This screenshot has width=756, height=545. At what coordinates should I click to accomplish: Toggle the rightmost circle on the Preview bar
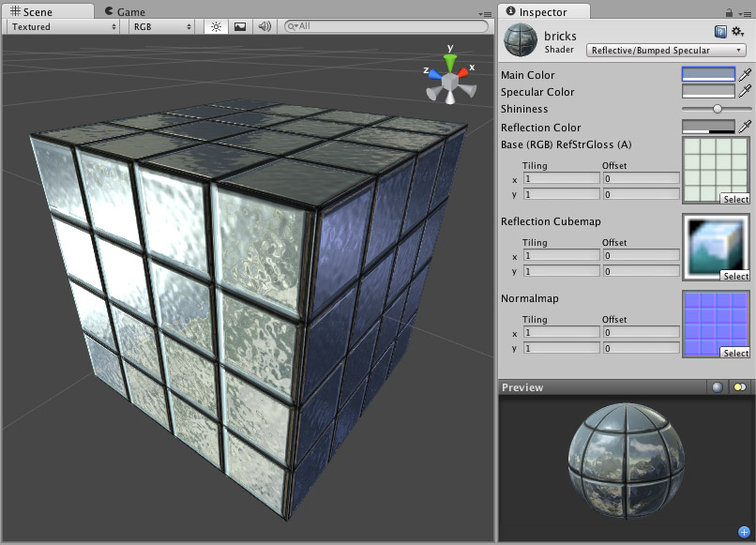(x=738, y=386)
